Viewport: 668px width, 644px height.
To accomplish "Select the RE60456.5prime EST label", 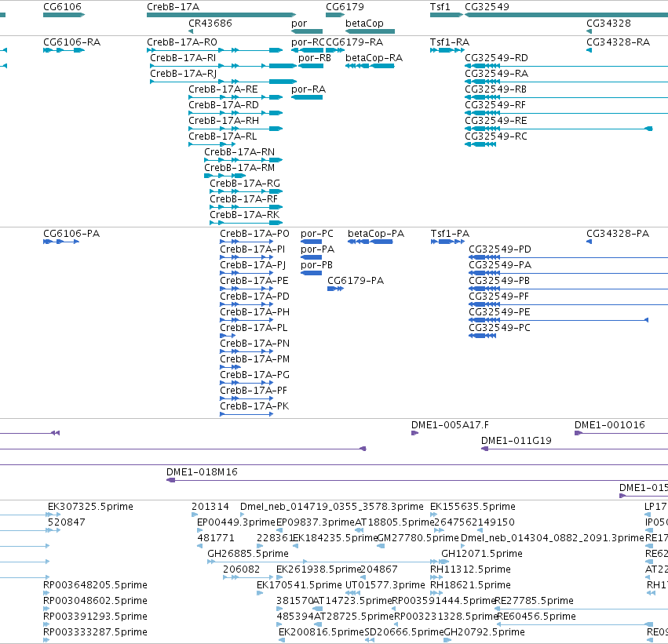I will [536, 617].
